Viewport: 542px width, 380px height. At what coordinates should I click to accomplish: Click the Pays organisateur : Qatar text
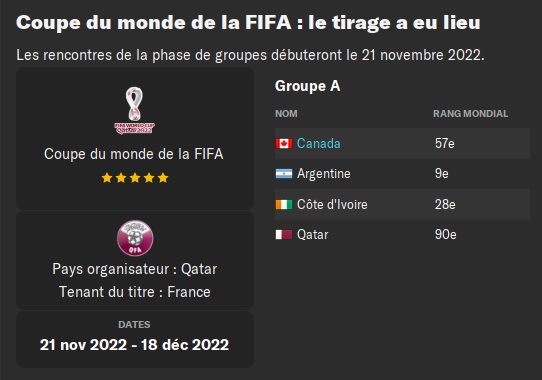click(135, 269)
